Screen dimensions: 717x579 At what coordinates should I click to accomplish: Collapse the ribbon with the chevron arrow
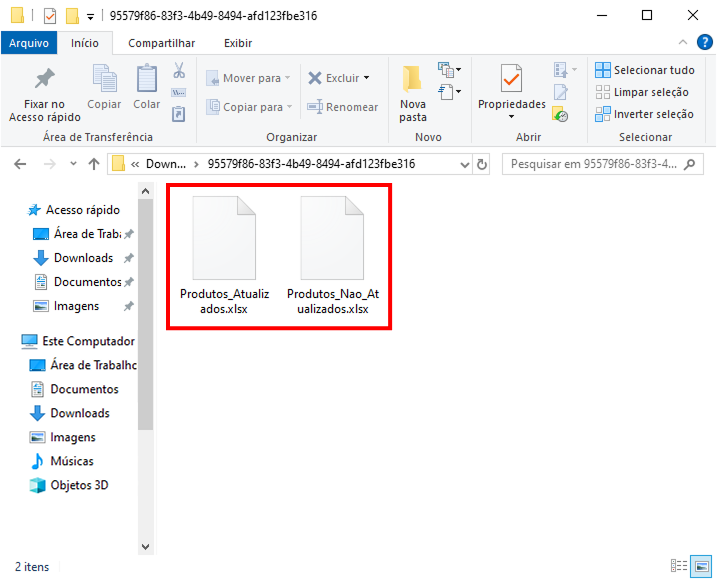tap(681, 43)
